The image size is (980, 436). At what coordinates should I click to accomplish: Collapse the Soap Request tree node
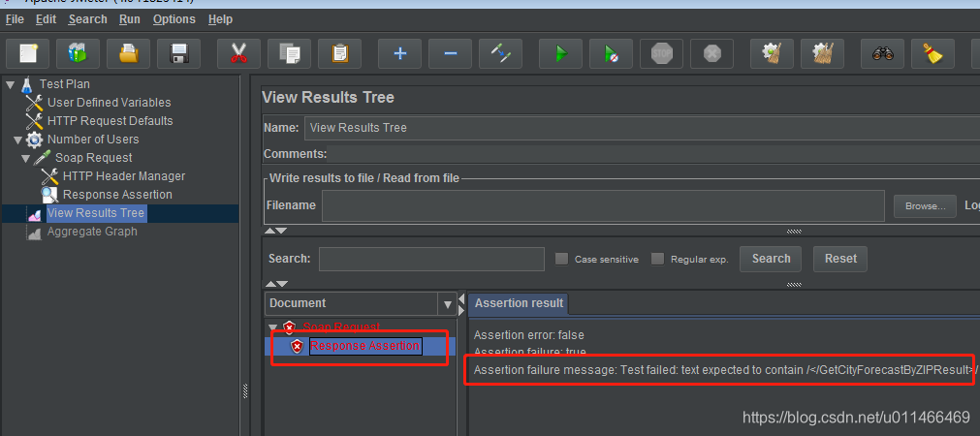point(25,158)
